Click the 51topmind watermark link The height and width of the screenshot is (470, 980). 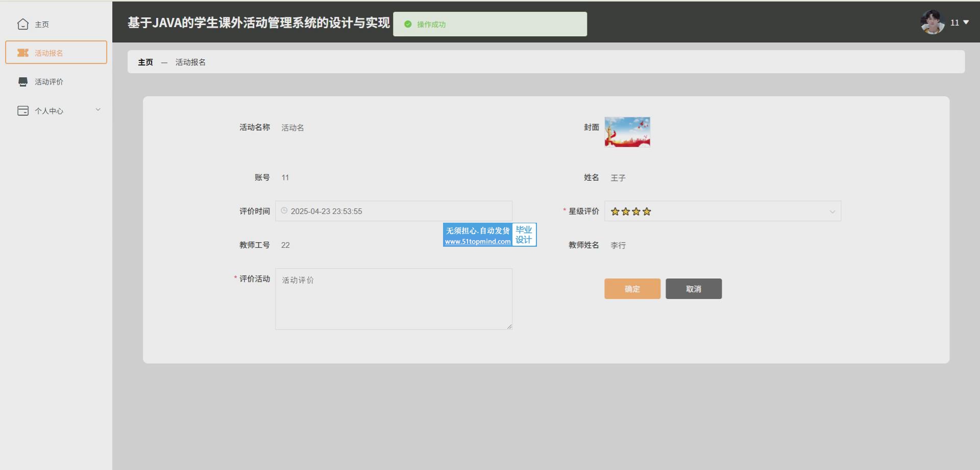478,242
